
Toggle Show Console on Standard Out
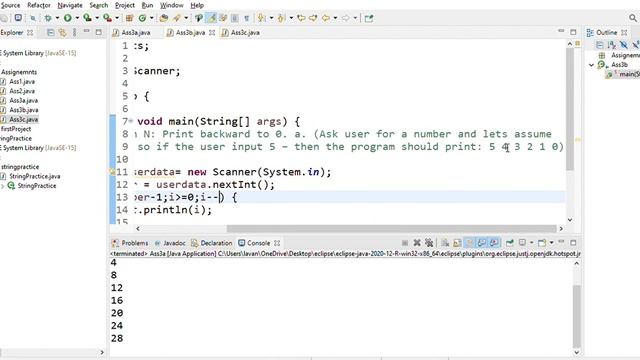(482, 243)
